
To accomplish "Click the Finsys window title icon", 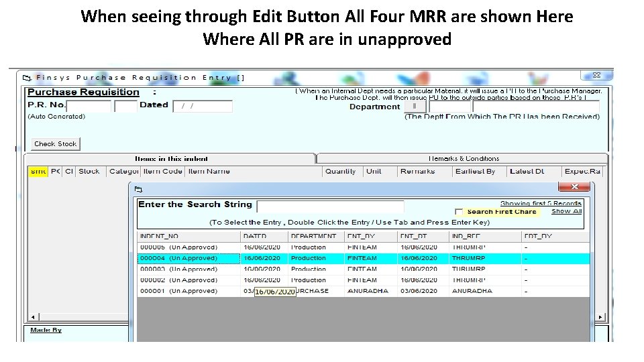I will tap(27, 78).
